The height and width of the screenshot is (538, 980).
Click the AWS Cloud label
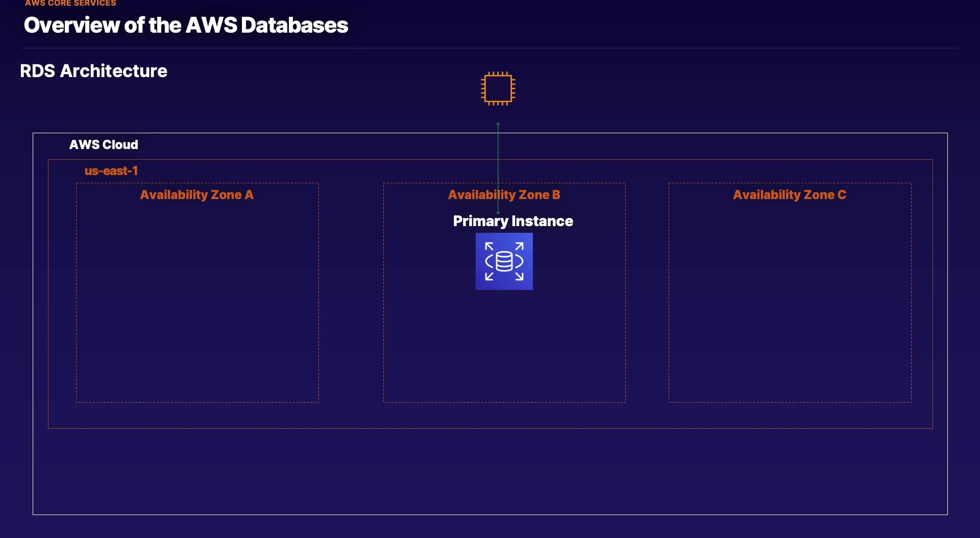pos(104,145)
